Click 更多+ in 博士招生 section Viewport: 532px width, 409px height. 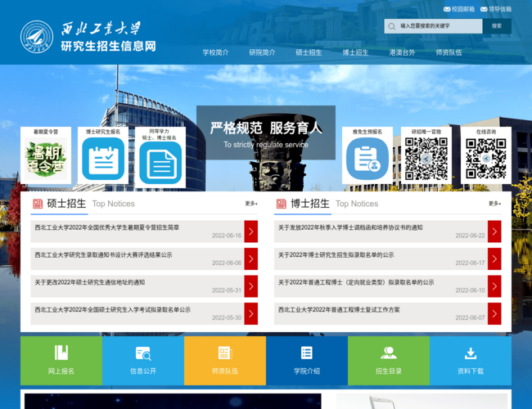point(494,204)
